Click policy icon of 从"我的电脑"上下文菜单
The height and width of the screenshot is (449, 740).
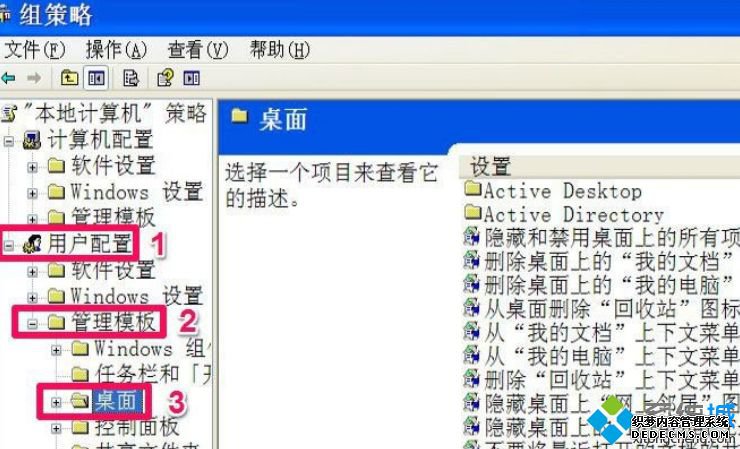[471, 355]
